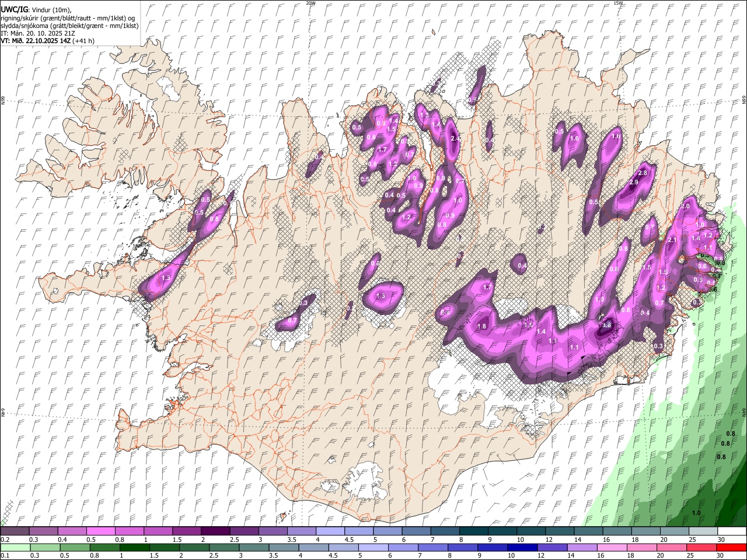Select the pale green 0.1 swatch in lower row
This screenshot has height=560, width=747.
click(x=15, y=548)
